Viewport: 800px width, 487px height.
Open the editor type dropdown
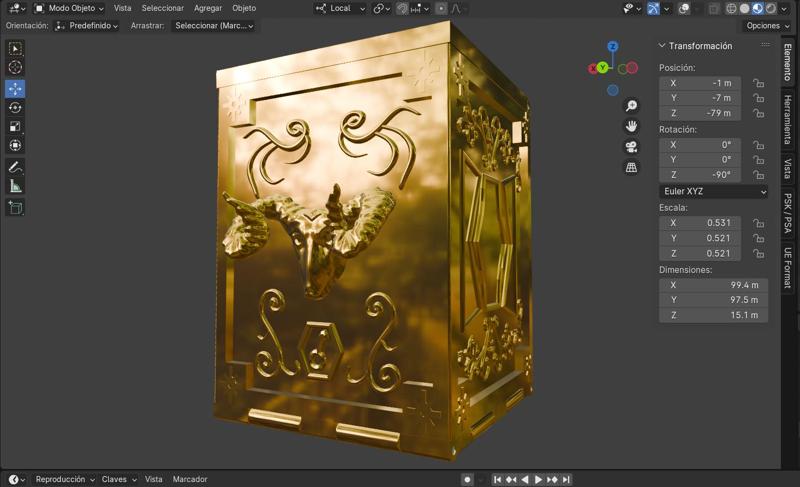click(x=17, y=9)
